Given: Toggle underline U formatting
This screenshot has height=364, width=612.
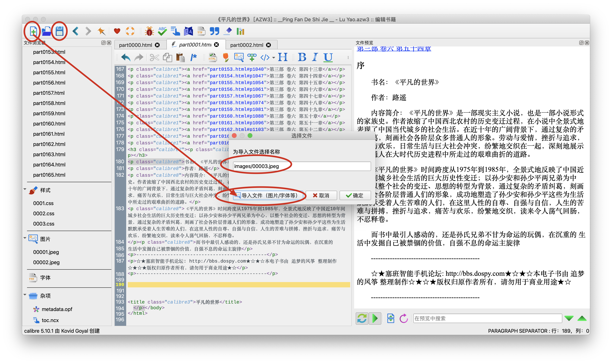Looking at the screenshot, I should (328, 57).
